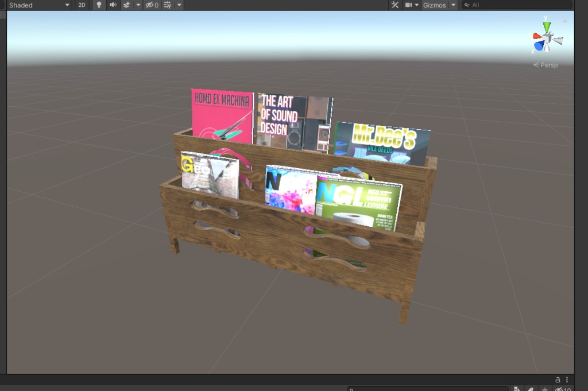Click the wrench tool settings icon
Screen dimensions: 588x391
395,5
